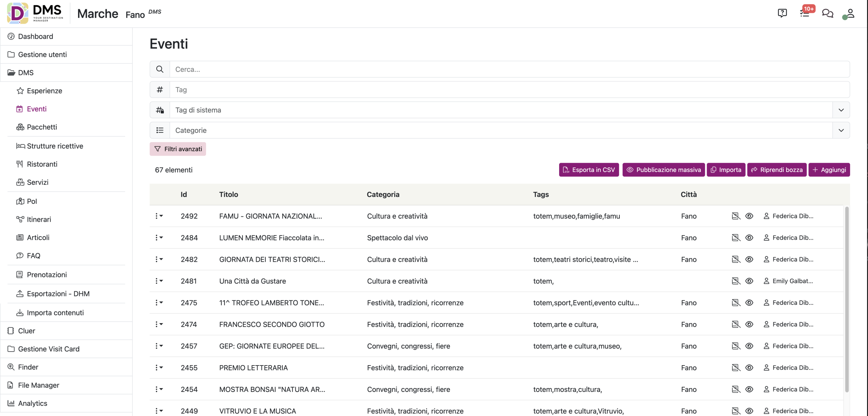This screenshot has height=416, width=868.
Task: Open row actions menu for event 2484
Action: tap(159, 238)
